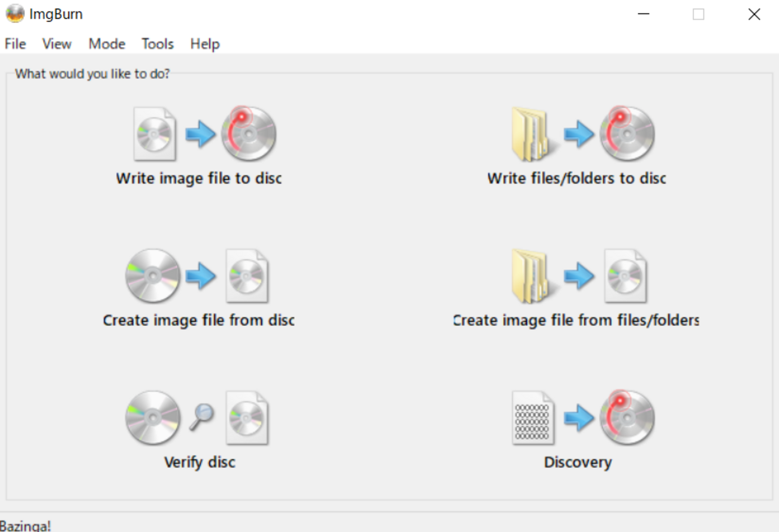The height and width of the screenshot is (532, 779).
Task: Click the Verify disc icon
Action: (x=197, y=418)
